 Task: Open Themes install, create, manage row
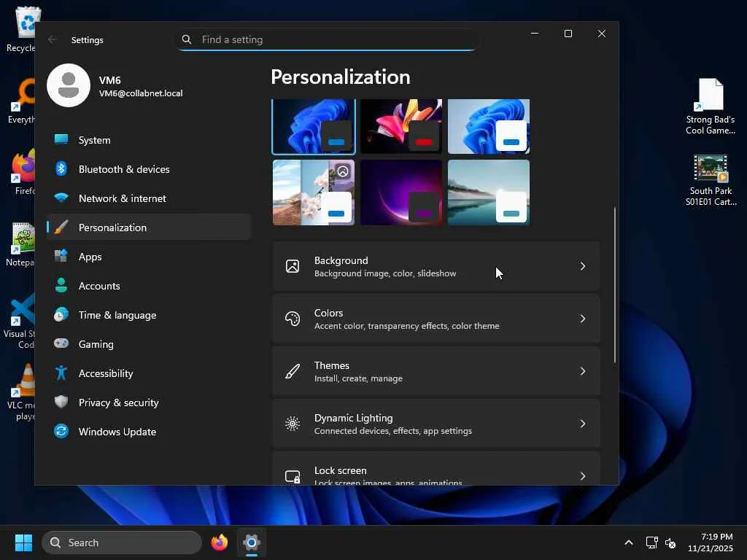coord(436,371)
